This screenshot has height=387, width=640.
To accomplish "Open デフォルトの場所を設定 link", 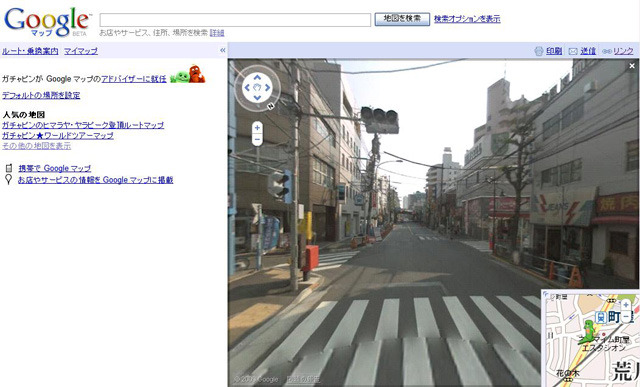I will [41, 95].
